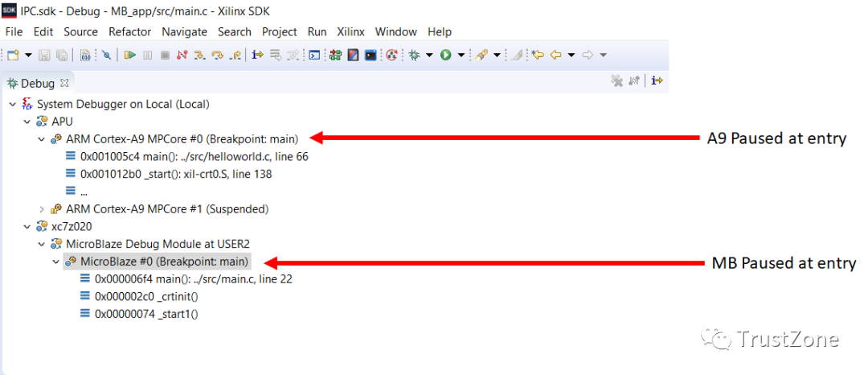Viewport: 868px width, 375px height.
Task: Open the Navigate menu
Action: 184,31
